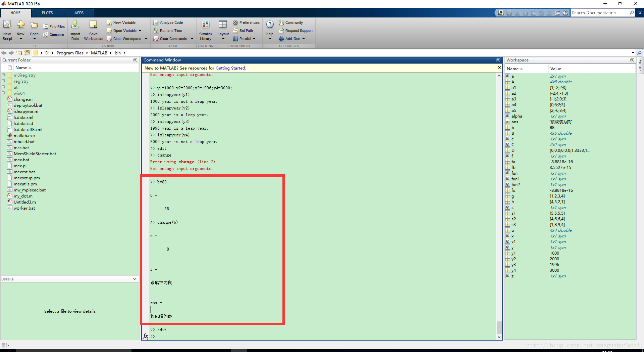
Task: Open MATLAB Preferences
Action: click(x=246, y=23)
